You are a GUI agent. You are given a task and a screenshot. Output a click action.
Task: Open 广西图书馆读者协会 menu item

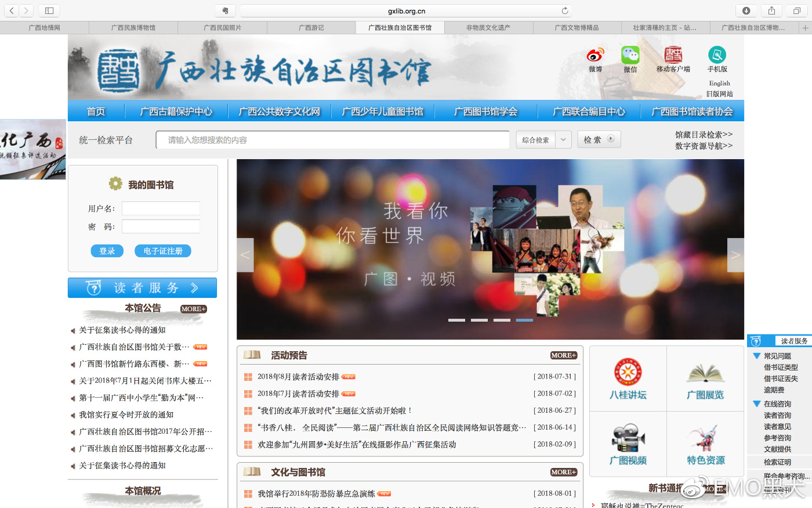point(692,111)
